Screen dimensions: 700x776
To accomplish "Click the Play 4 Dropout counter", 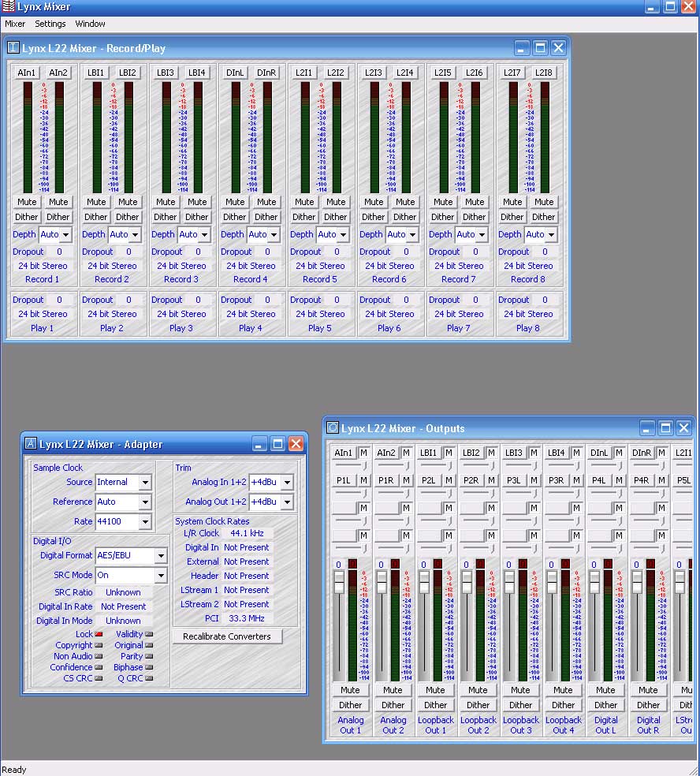I will (x=267, y=300).
